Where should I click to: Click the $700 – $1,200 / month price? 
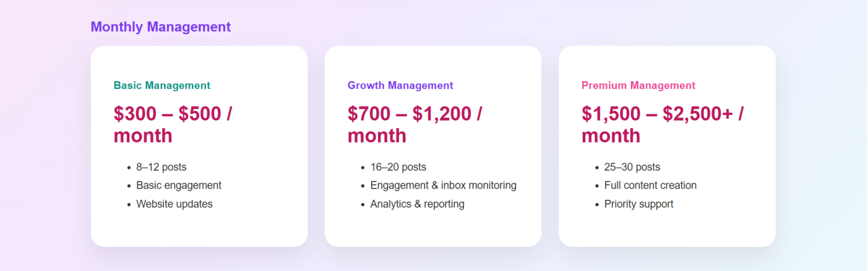click(415, 124)
